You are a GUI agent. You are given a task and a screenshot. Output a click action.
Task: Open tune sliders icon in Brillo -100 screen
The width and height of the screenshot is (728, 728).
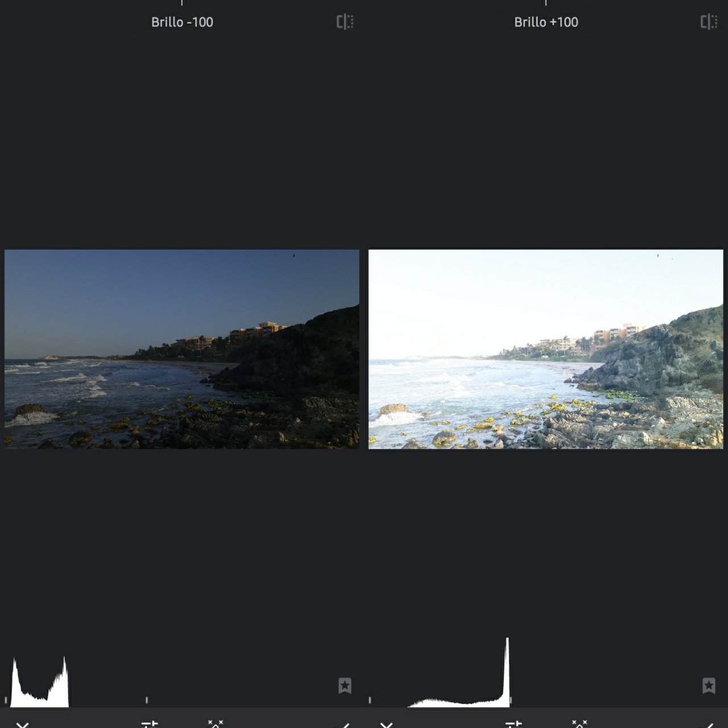[x=150, y=724]
